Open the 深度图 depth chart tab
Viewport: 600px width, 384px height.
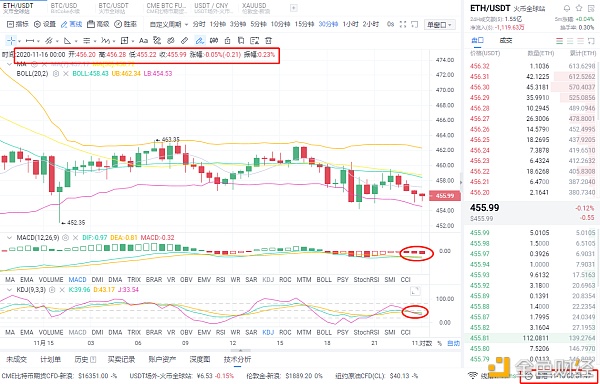coord(200,360)
